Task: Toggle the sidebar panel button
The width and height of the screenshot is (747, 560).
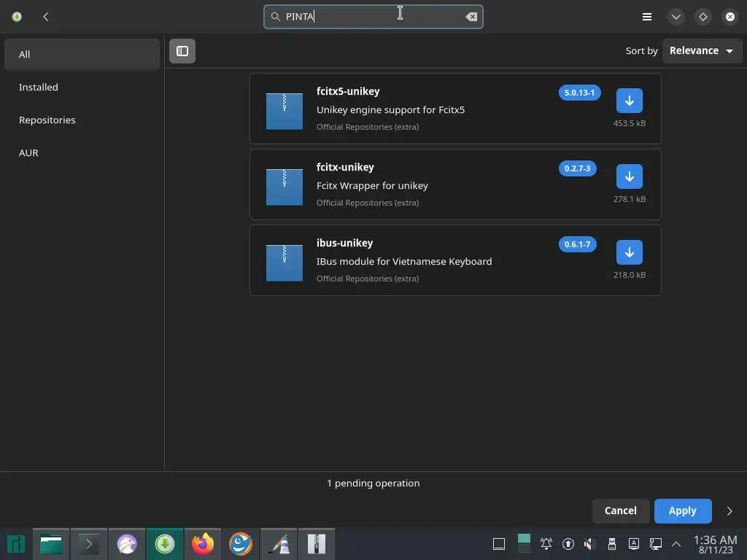Action: [x=182, y=51]
